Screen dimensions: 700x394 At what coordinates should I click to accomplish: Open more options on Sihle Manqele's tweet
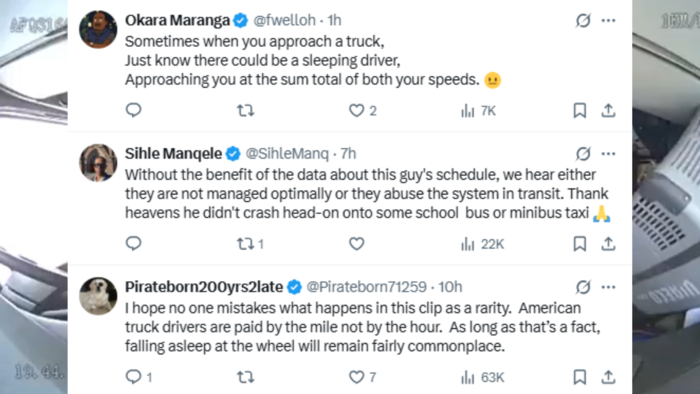coord(608,154)
